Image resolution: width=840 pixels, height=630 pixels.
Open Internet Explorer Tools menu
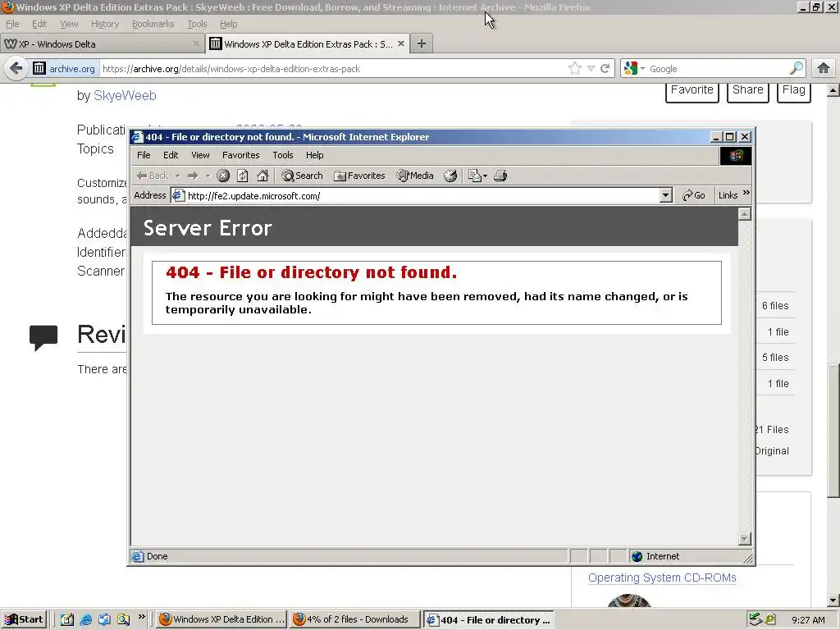click(283, 155)
